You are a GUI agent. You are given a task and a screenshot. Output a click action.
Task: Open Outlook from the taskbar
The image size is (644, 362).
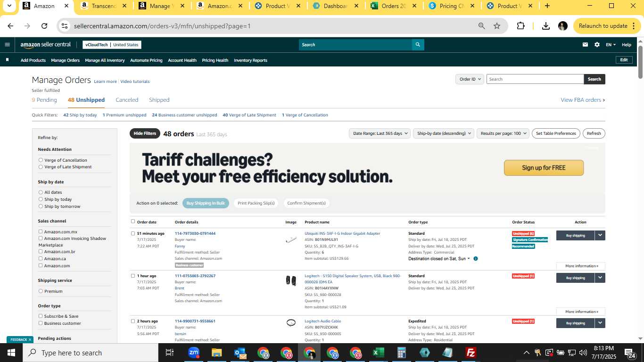pos(240,353)
